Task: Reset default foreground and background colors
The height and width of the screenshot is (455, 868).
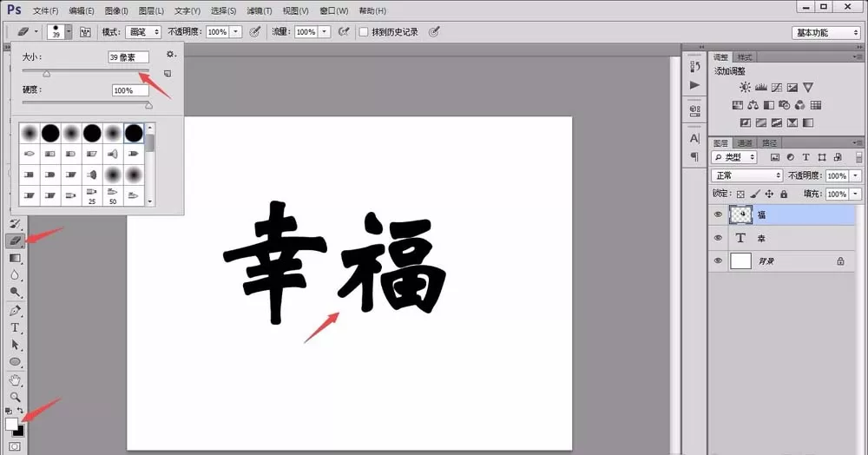Action: point(9,411)
